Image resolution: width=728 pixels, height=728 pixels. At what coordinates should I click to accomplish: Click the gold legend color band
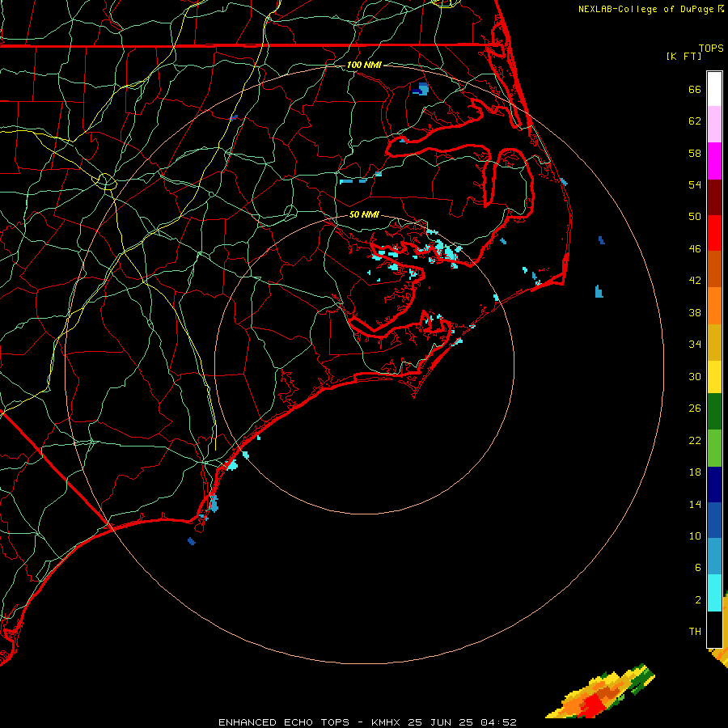714,342
